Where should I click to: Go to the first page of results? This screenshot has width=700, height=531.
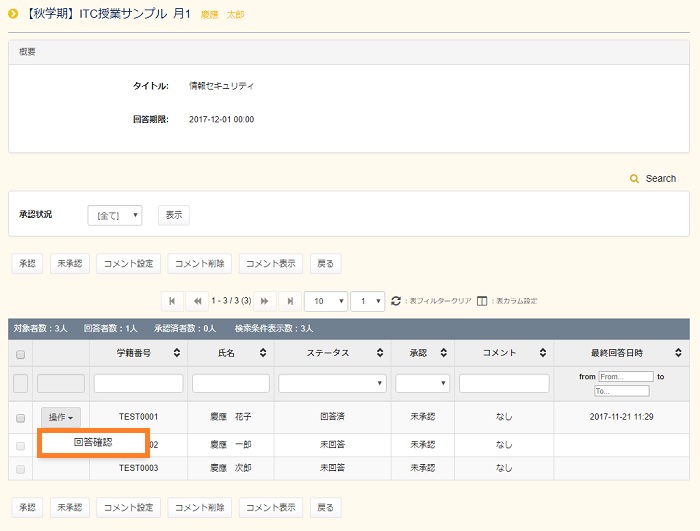coord(172,301)
